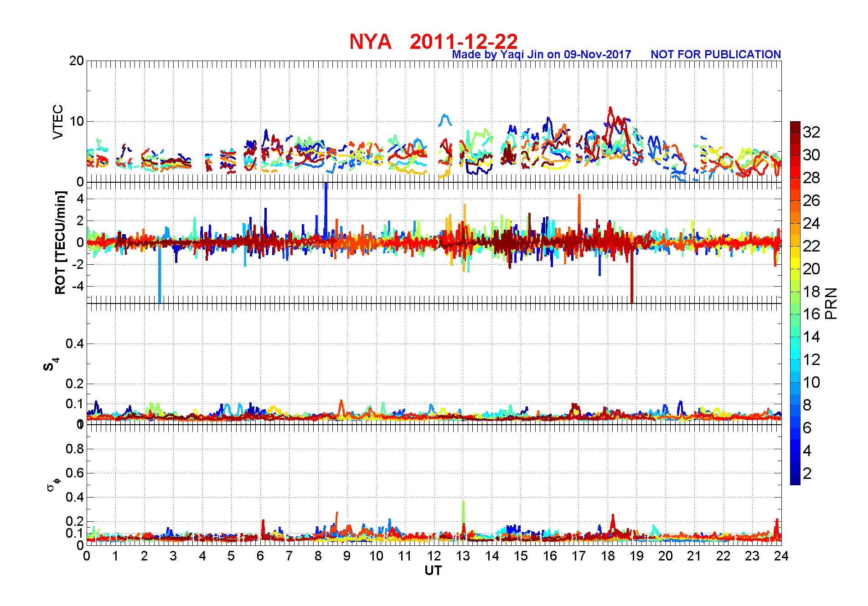Click the S4 axis tick label '0.4'
The width and height of the screenshot is (868, 606).
75,344
